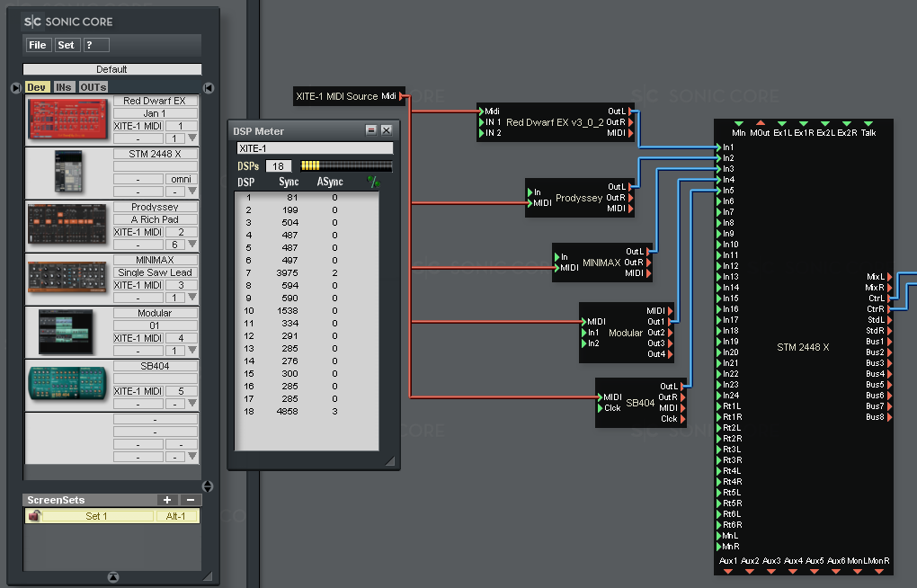The image size is (917, 588).
Task: Select the Set 1 screenset
Action: coord(96,516)
